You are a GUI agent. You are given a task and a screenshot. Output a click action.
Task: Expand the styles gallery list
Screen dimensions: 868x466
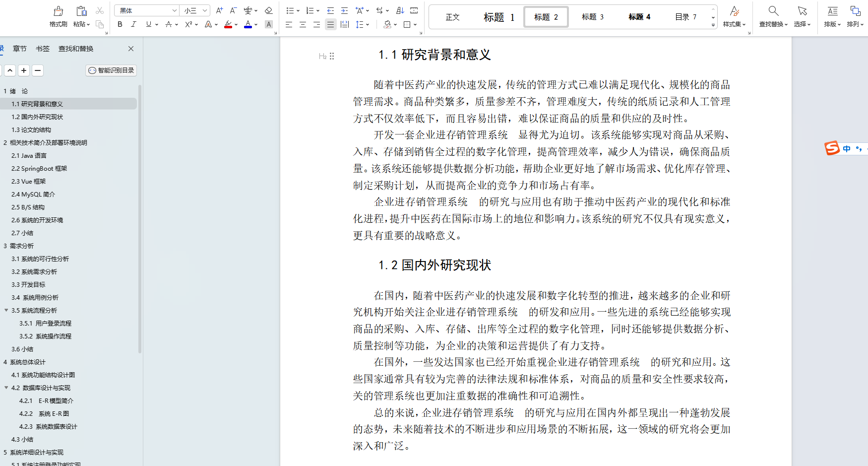pos(713,25)
